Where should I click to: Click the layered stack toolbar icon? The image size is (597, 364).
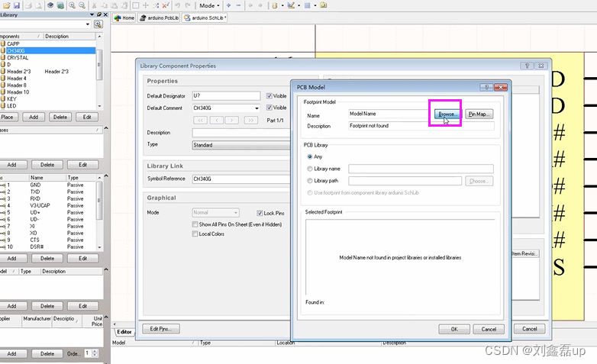click(50, 5)
